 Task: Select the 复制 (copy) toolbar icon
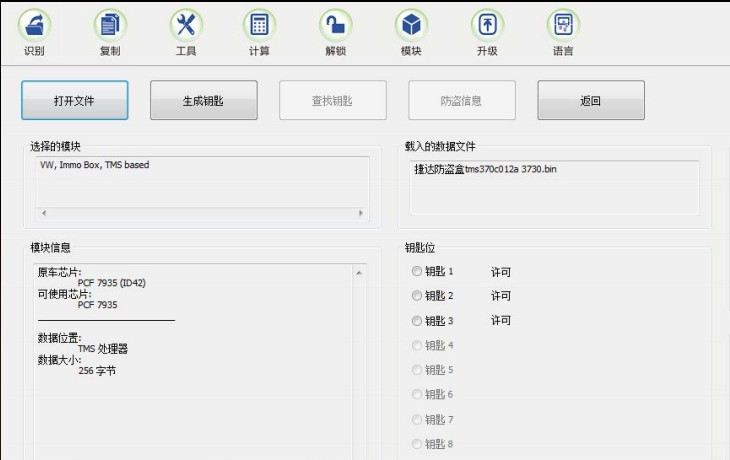click(x=110, y=25)
